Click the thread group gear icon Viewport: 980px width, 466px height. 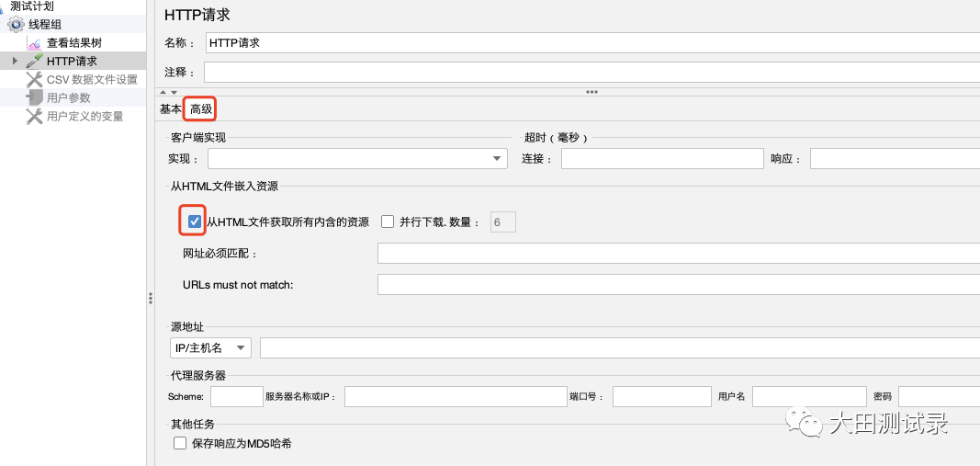pyautogui.click(x=17, y=25)
